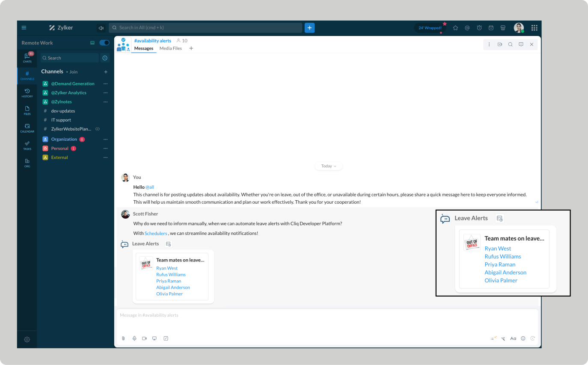This screenshot has width=588, height=365.
Task: Create a channel with Channels plus button
Action: click(106, 72)
